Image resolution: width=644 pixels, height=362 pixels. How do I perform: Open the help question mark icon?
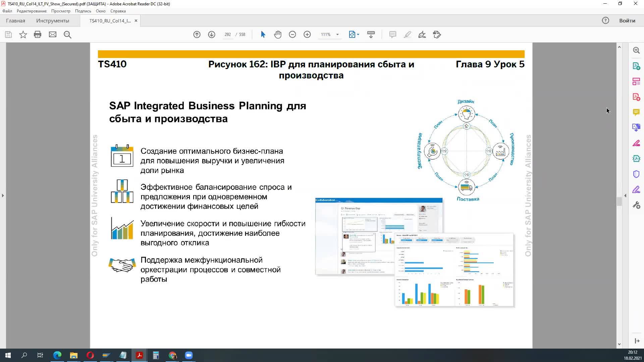click(x=605, y=20)
